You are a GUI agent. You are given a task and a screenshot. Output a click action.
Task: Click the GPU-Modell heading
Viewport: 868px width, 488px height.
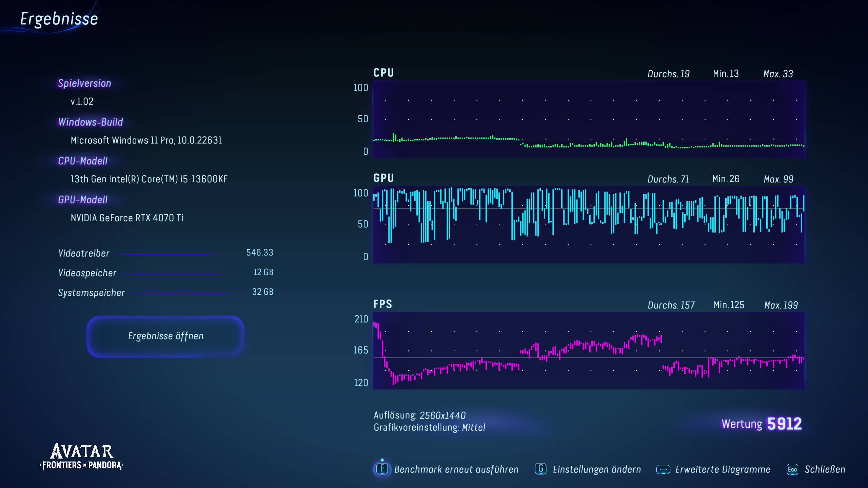click(x=83, y=200)
